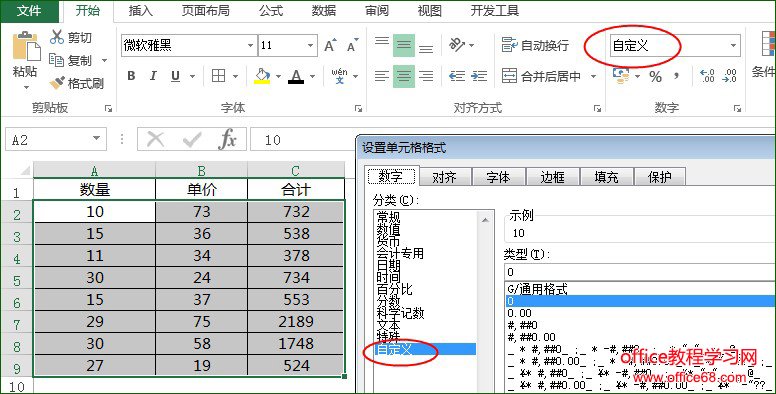Viewport: 776px width, 394px height.
Task: Click the Cut (剪切) scissors icon
Action: 57,37
